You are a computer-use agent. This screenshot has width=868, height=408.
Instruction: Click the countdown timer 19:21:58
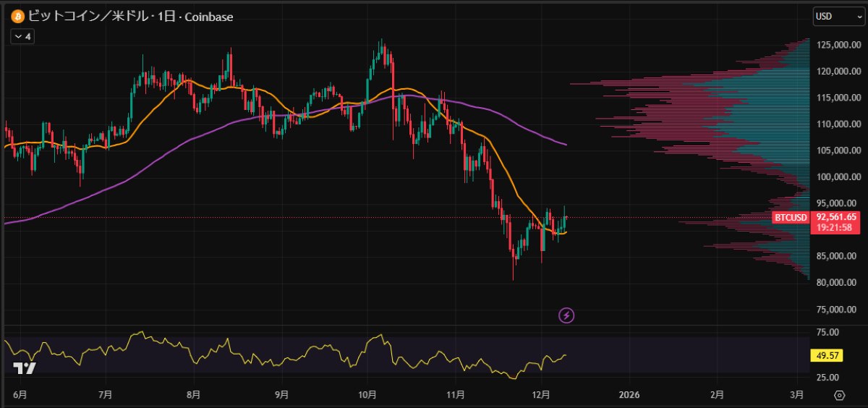833,227
